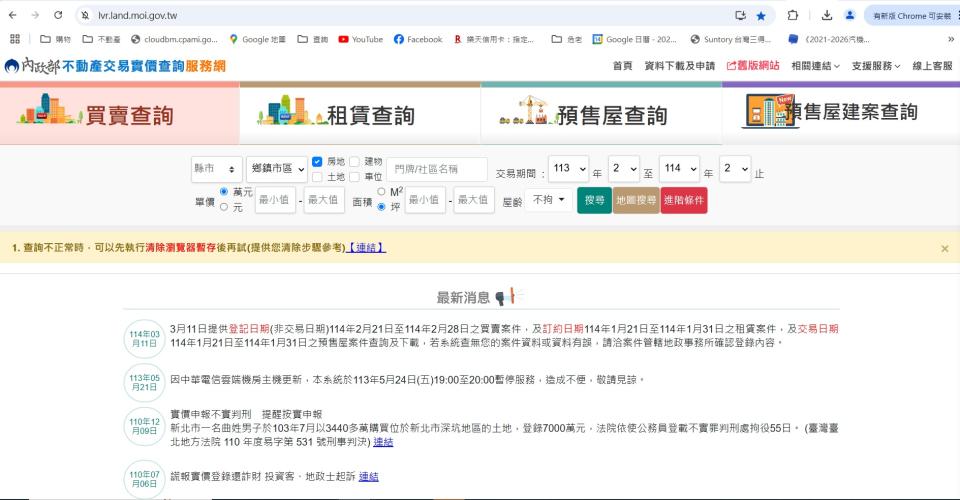The width and height of the screenshot is (960, 500).
Task: Select the 元 unit price radio
Action: pyautogui.click(x=224, y=208)
